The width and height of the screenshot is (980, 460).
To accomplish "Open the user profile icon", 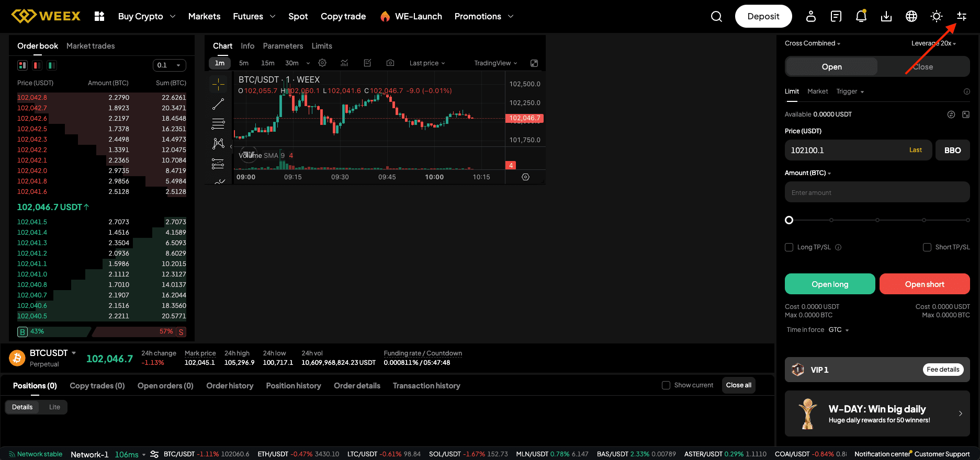I will pyautogui.click(x=811, y=17).
